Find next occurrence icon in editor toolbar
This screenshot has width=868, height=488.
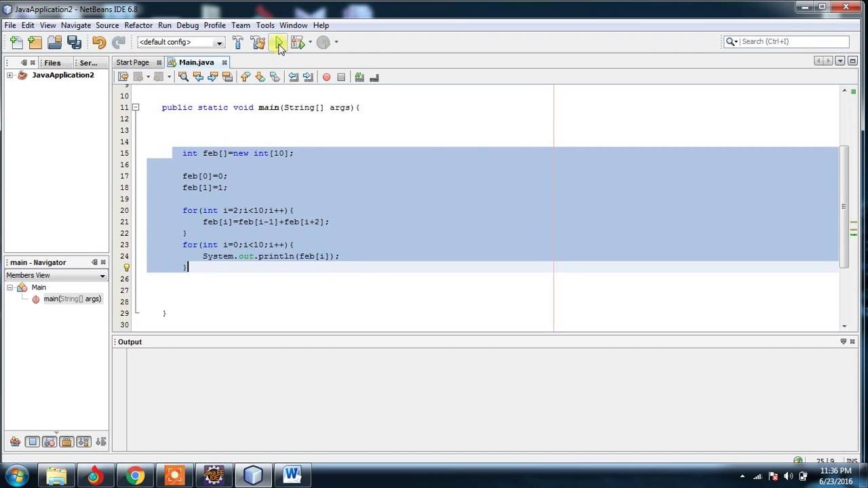213,77
